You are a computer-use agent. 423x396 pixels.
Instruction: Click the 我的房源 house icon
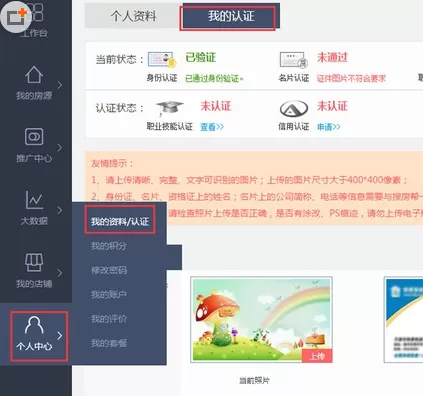(34, 75)
